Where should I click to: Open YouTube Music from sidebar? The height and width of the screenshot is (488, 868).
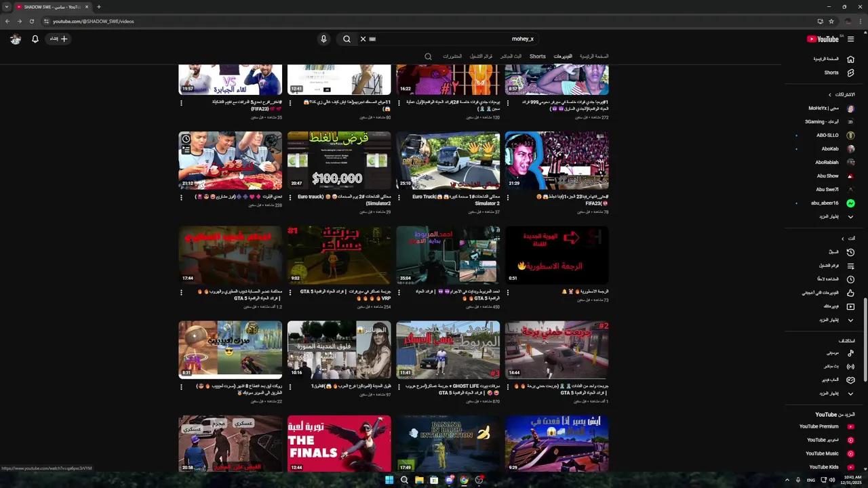829,453
